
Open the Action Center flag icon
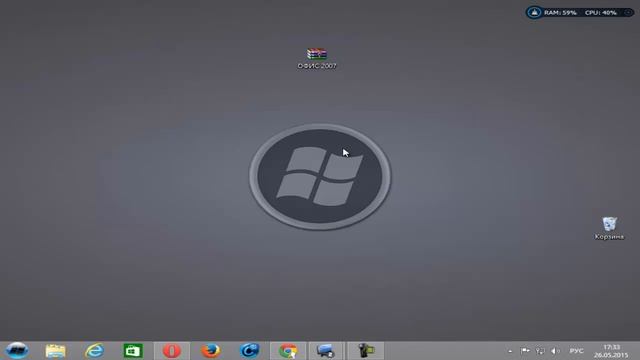(x=525, y=351)
